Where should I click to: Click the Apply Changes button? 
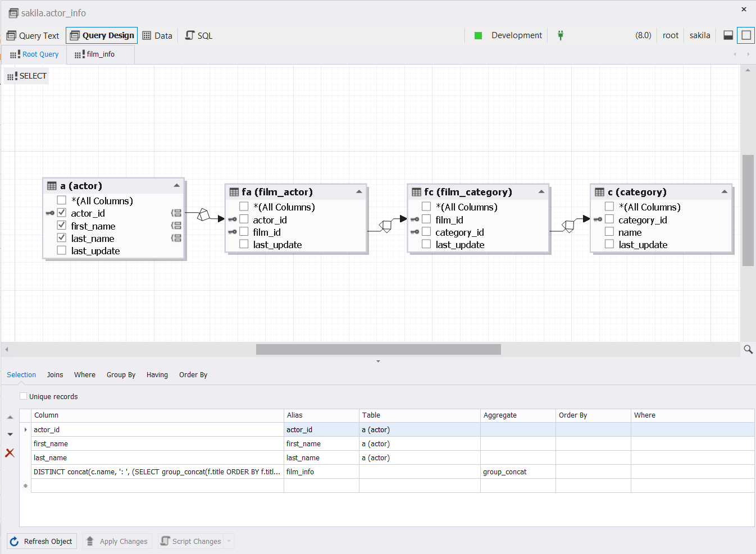117,541
